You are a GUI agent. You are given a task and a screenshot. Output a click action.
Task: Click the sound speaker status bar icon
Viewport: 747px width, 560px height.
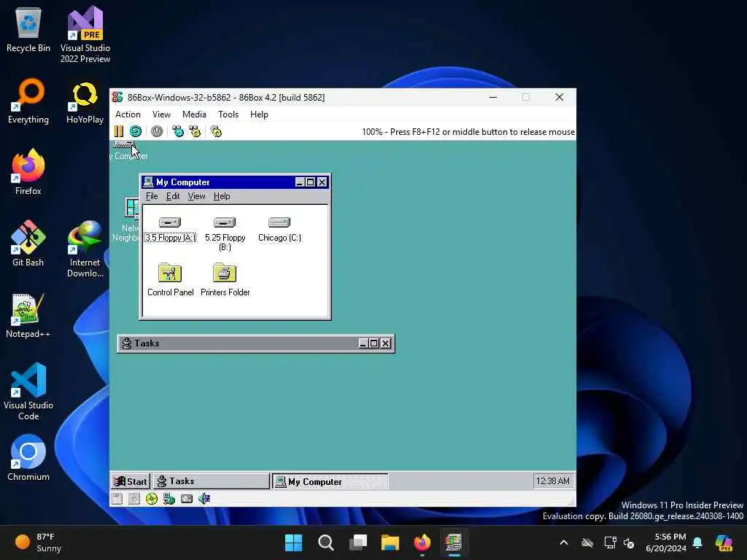click(x=204, y=499)
